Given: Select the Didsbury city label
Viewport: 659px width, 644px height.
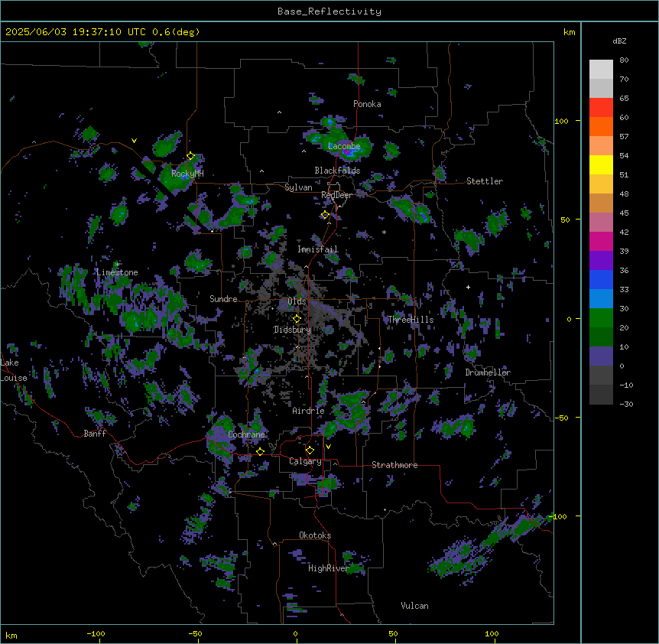Looking at the screenshot, I should (292, 330).
